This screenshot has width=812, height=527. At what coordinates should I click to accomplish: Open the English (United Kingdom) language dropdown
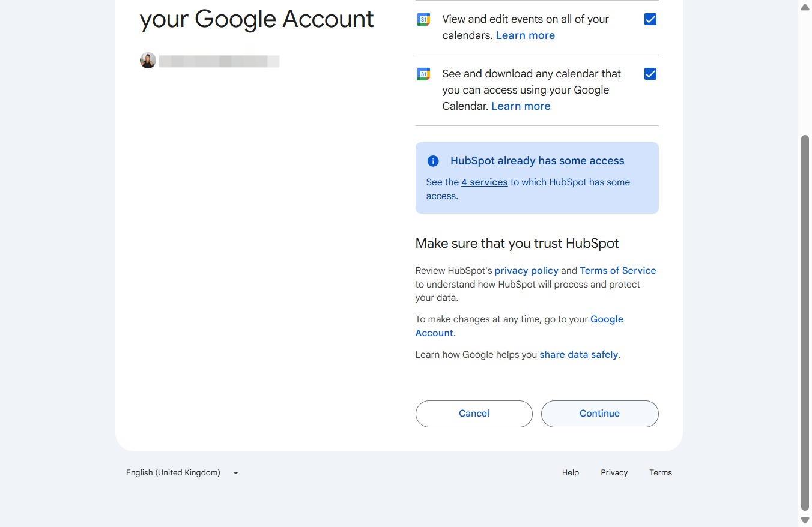(x=183, y=472)
